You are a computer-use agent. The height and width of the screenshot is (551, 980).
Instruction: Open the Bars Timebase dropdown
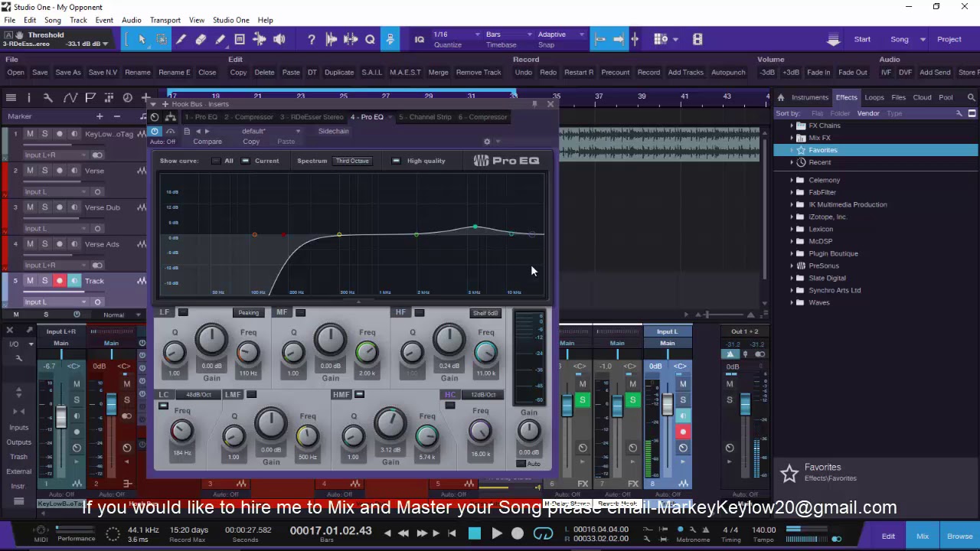tap(508, 34)
